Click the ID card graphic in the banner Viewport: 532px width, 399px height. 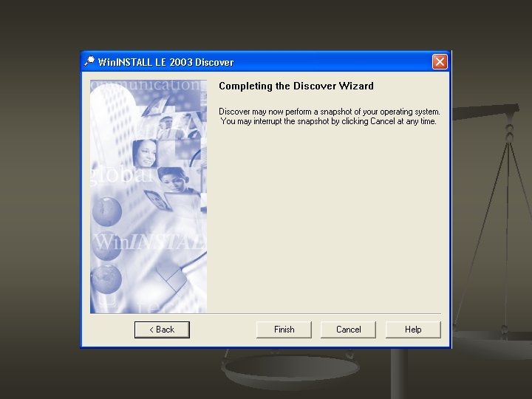pos(158,200)
